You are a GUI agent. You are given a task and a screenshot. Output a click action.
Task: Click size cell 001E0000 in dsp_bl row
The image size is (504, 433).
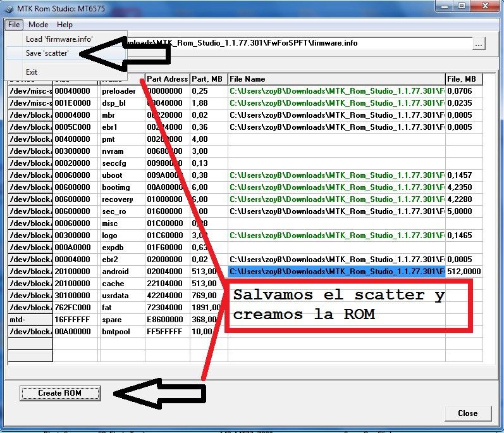coord(75,103)
